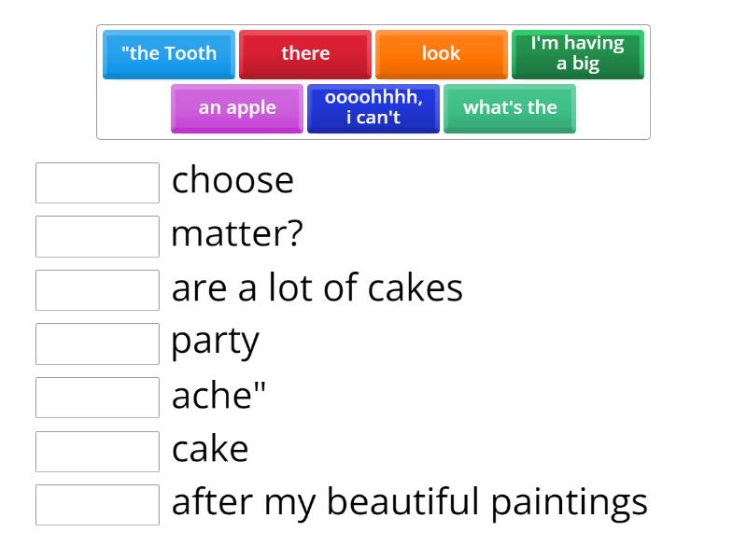
Task: Click the "choose" phrase text
Action: (x=233, y=180)
